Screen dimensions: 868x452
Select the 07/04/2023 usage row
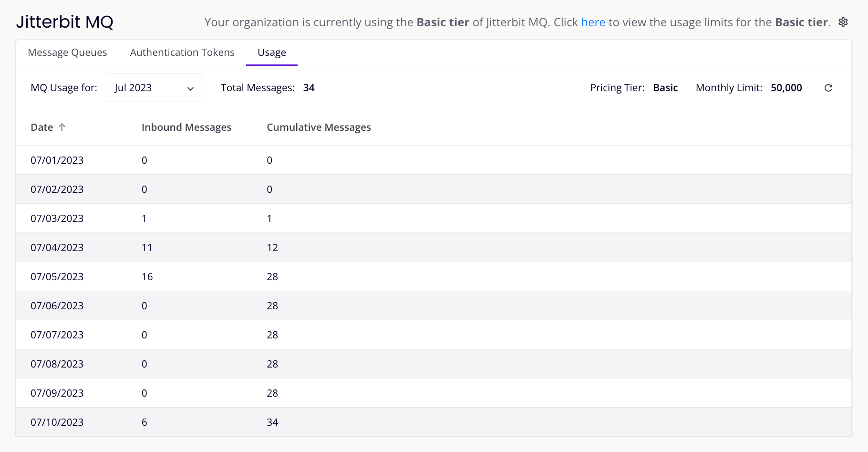[434, 248]
